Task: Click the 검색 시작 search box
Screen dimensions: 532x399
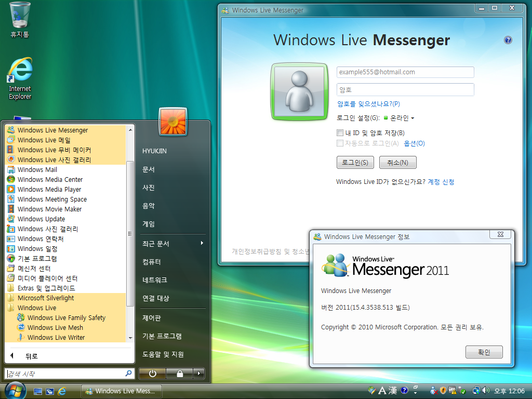Action: tap(70, 374)
